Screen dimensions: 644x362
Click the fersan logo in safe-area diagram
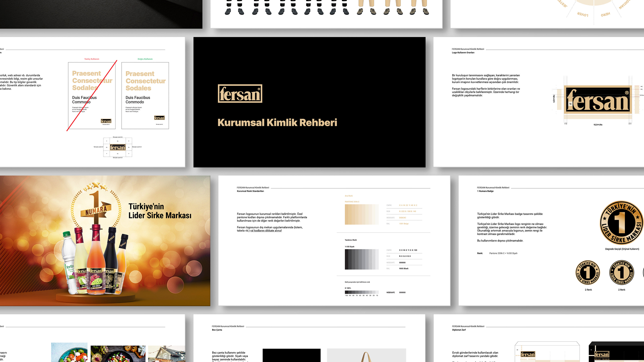pos(118,147)
